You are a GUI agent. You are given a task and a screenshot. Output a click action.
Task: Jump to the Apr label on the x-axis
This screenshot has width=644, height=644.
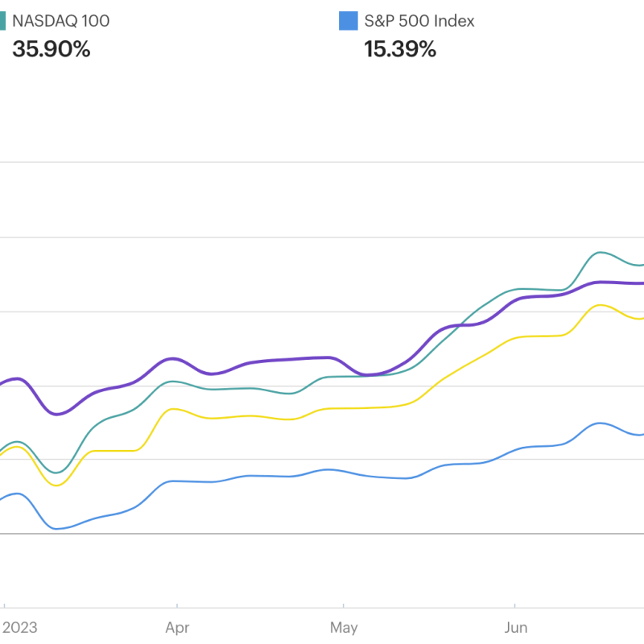[x=176, y=627]
